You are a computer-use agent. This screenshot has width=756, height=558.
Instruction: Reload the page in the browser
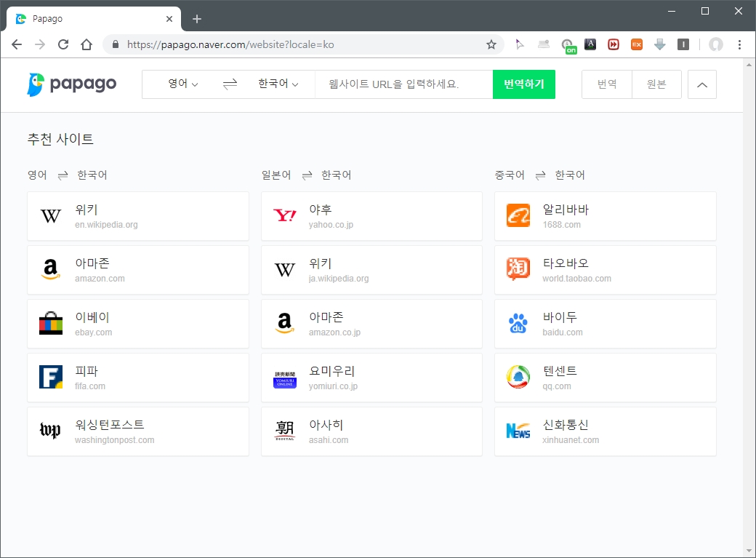point(63,45)
